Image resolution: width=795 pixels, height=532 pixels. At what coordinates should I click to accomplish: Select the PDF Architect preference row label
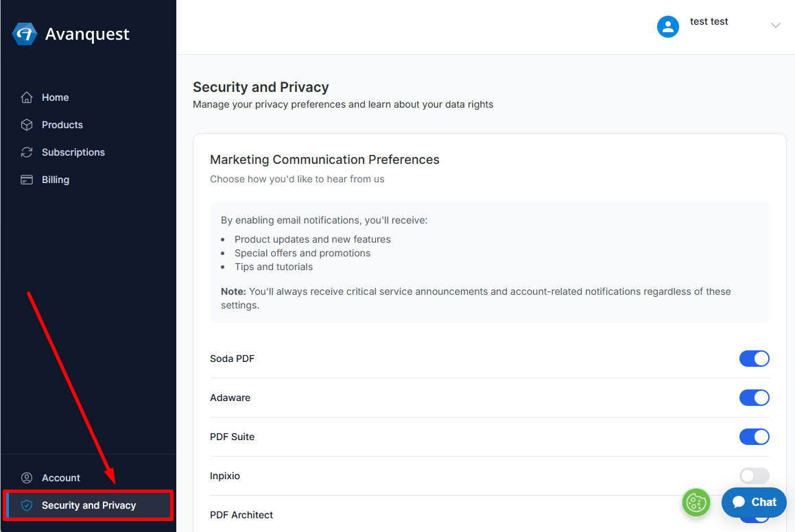click(241, 515)
